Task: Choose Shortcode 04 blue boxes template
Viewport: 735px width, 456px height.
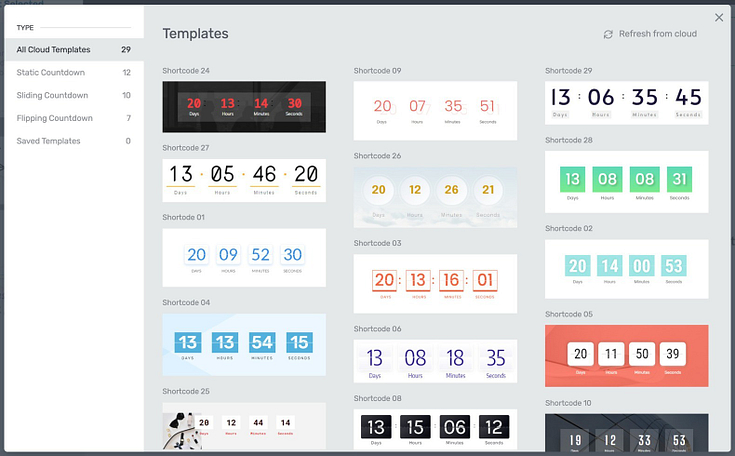Action: pos(244,345)
